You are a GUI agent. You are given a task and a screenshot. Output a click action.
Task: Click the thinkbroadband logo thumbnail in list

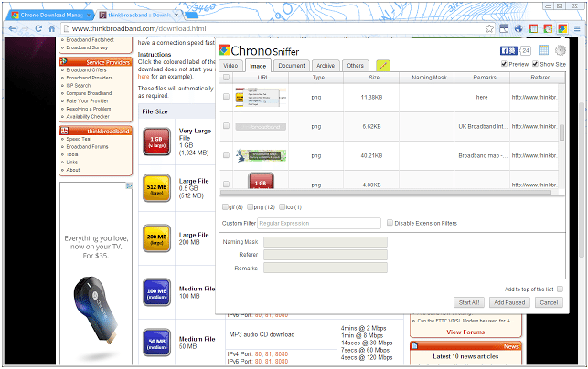(261, 127)
